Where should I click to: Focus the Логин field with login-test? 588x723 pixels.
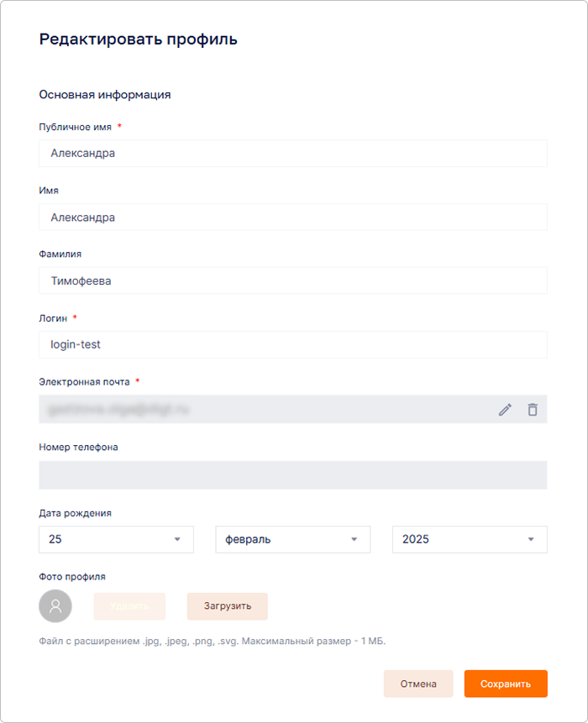coord(293,344)
